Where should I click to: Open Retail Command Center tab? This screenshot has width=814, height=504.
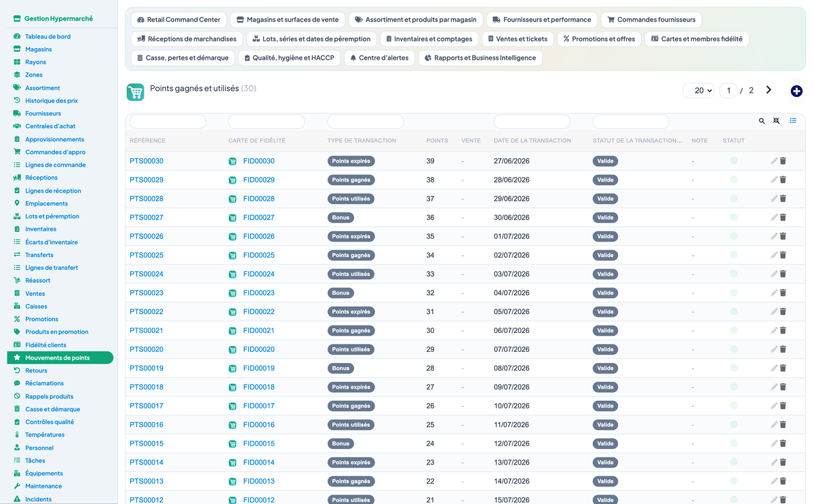pyautogui.click(x=178, y=20)
